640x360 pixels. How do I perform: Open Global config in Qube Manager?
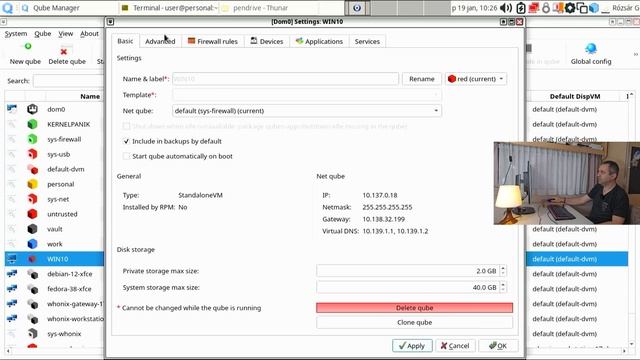(591, 54)
